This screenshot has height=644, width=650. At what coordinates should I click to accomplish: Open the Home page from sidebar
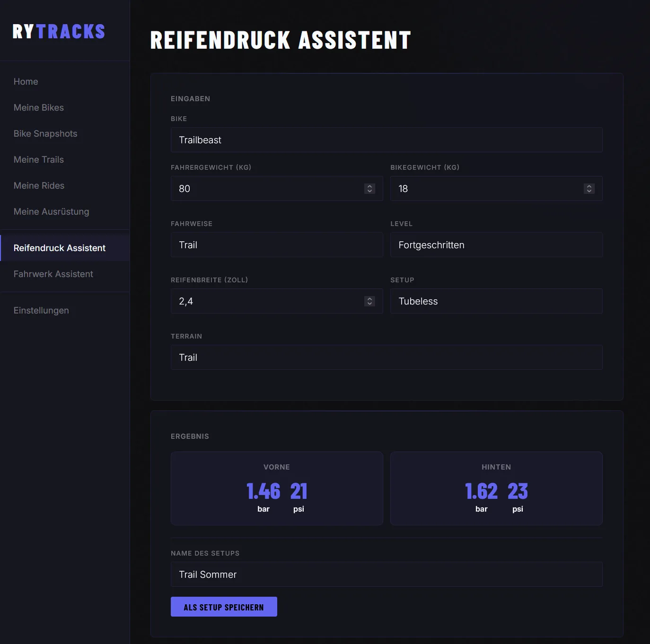26,81
